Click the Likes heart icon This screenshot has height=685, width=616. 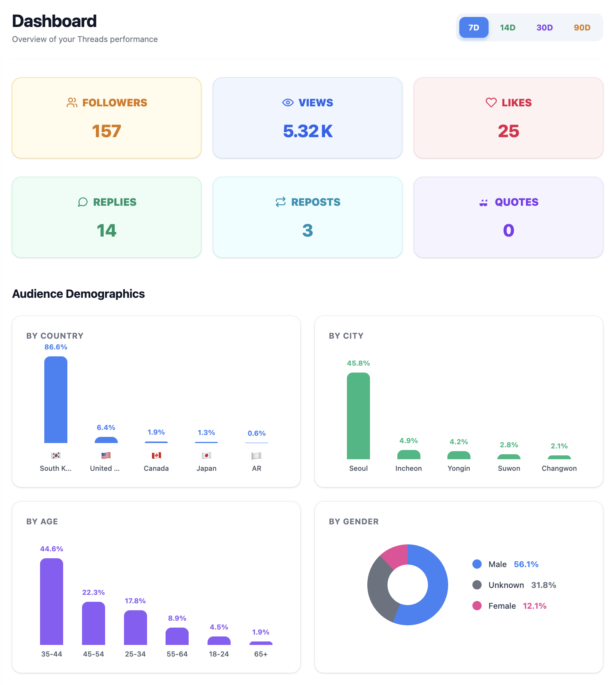(491, 102)
